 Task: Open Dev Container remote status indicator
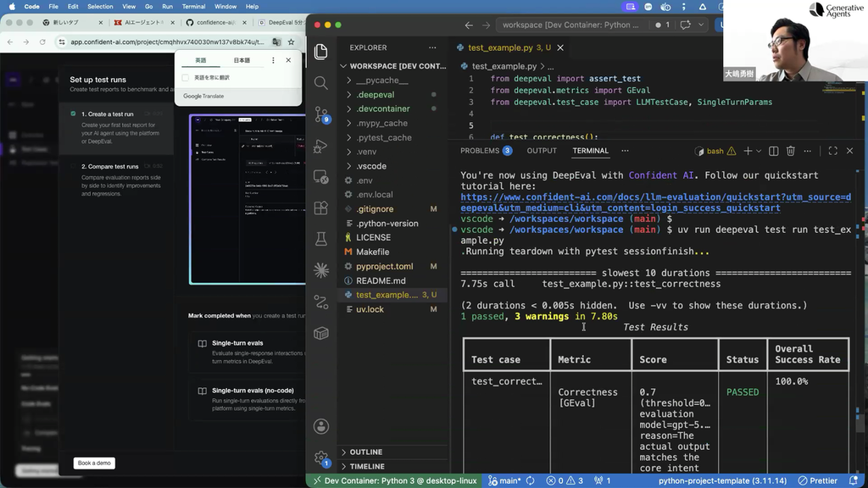point(395,481)
